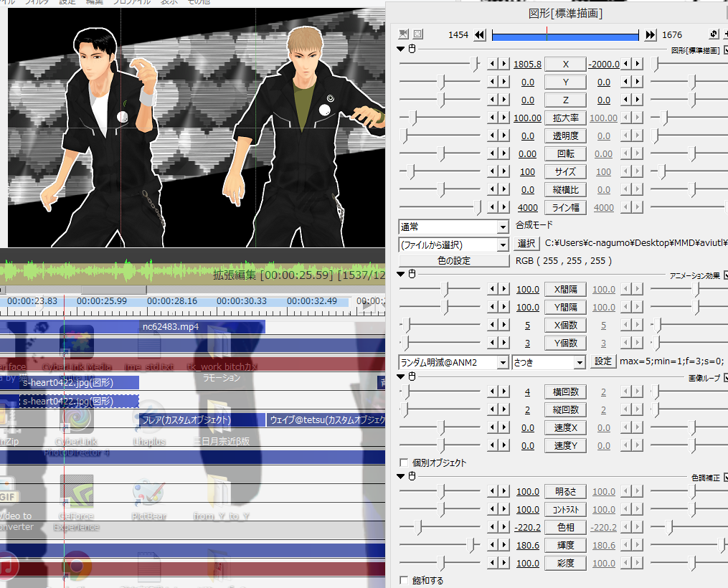Viewport: 728px width, 588px height.
Task: Open the 色の設定 color settings button
Action: click(x=454, y=261)
